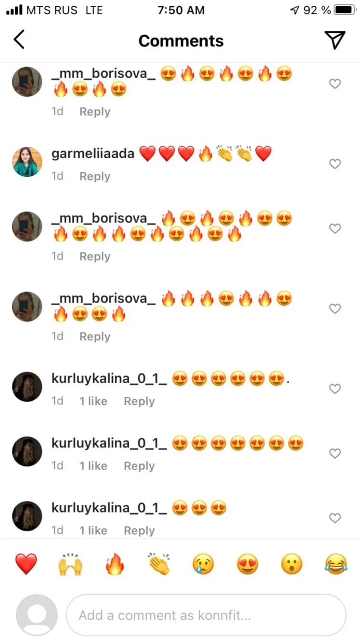Open garmeliiaada profile picture

click(x=27, y=162)
